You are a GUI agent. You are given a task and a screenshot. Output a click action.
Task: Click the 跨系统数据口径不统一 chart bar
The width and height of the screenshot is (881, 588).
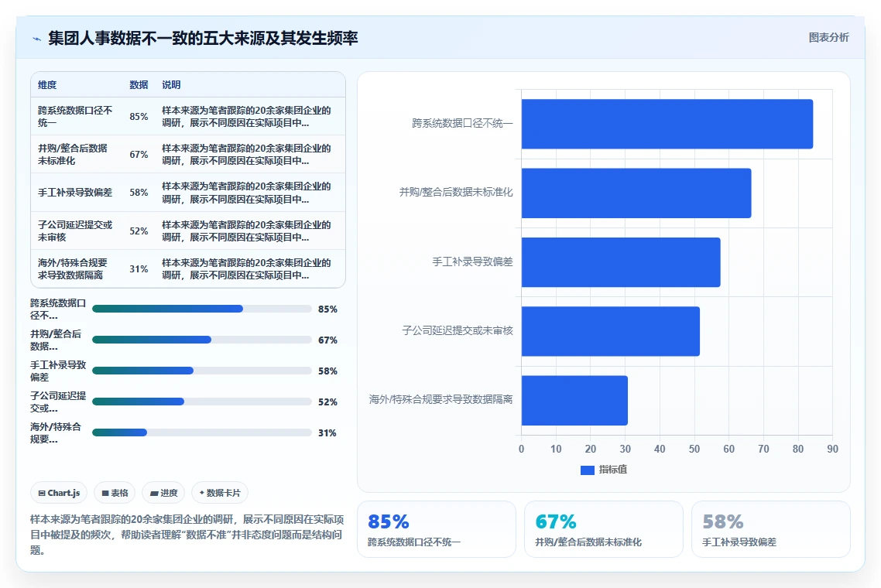click(667, 124)
